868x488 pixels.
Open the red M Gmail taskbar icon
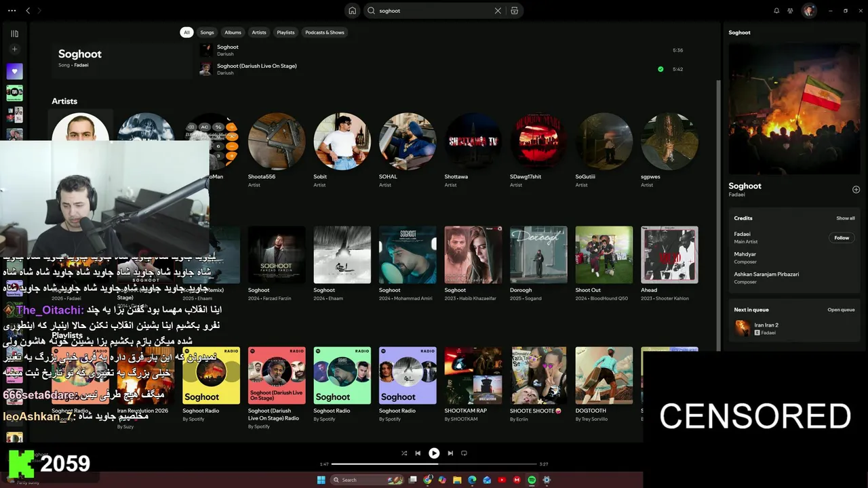[x=517, y=480]
